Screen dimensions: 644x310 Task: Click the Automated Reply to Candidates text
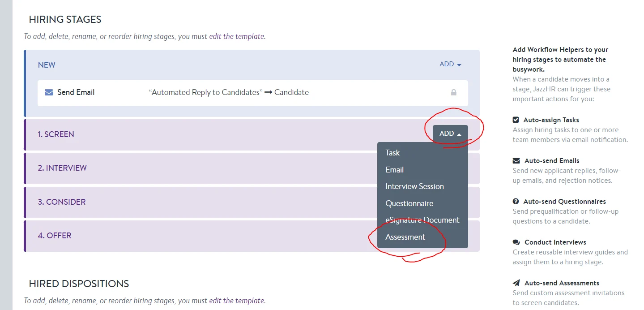click(x=206, y=92)
